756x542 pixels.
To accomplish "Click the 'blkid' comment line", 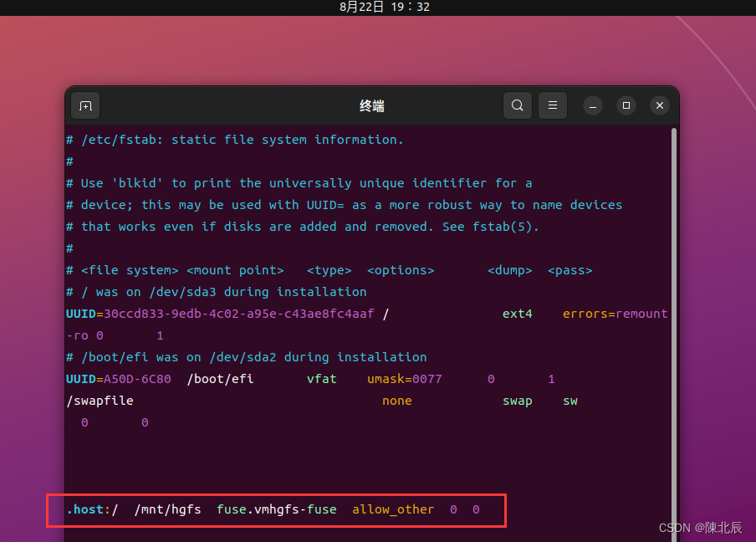I will click(299, 183).
